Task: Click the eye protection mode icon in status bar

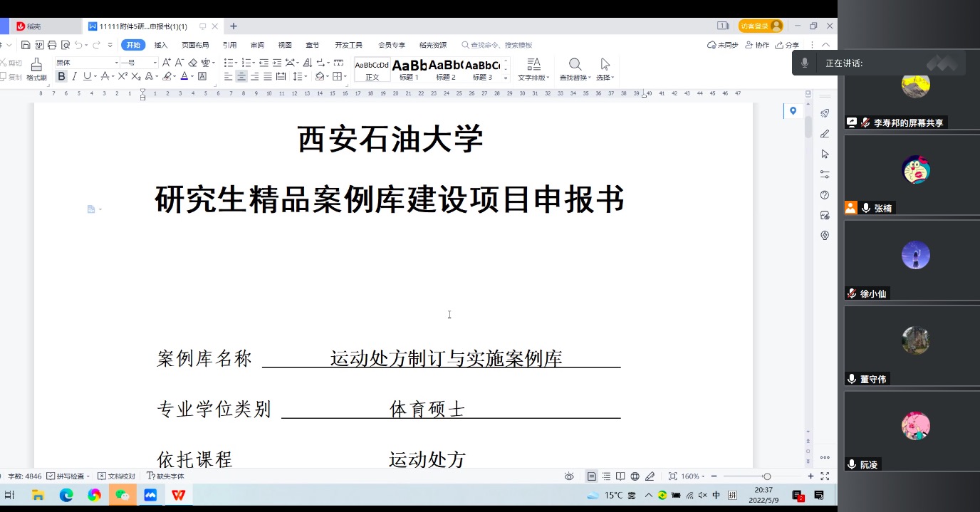Action: coord(569,476)
